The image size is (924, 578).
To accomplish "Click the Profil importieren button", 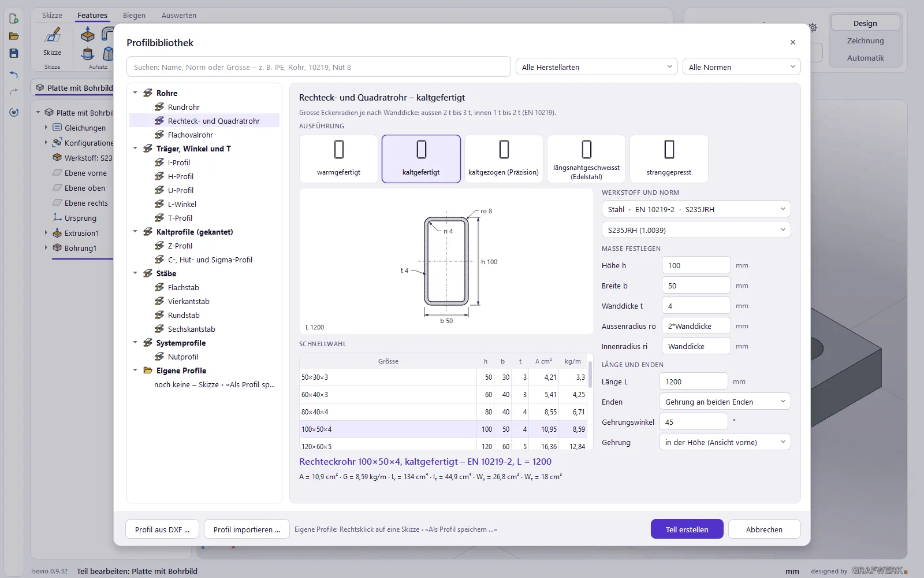I will tap(247, 529).
